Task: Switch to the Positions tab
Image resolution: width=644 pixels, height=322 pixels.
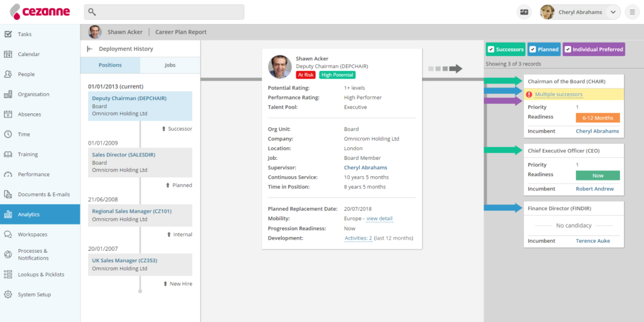Action: tap(110, 65)
